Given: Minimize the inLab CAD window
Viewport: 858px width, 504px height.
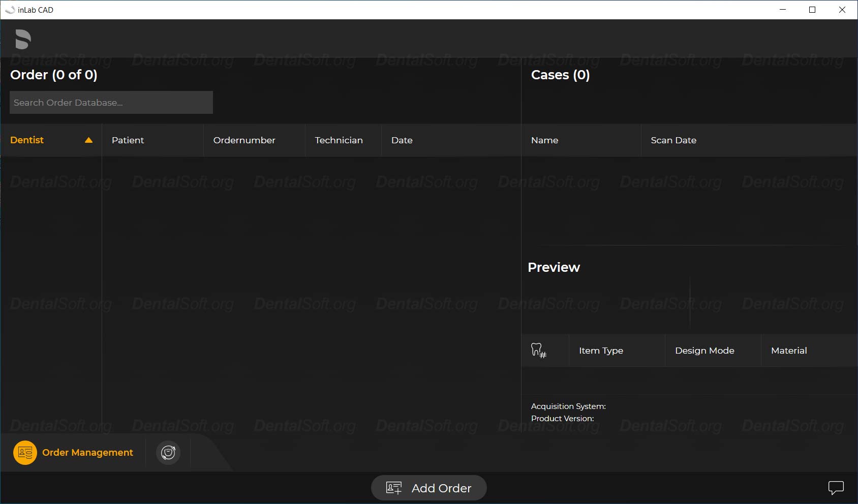Looking at the screenshot, I should pos(783,10).
